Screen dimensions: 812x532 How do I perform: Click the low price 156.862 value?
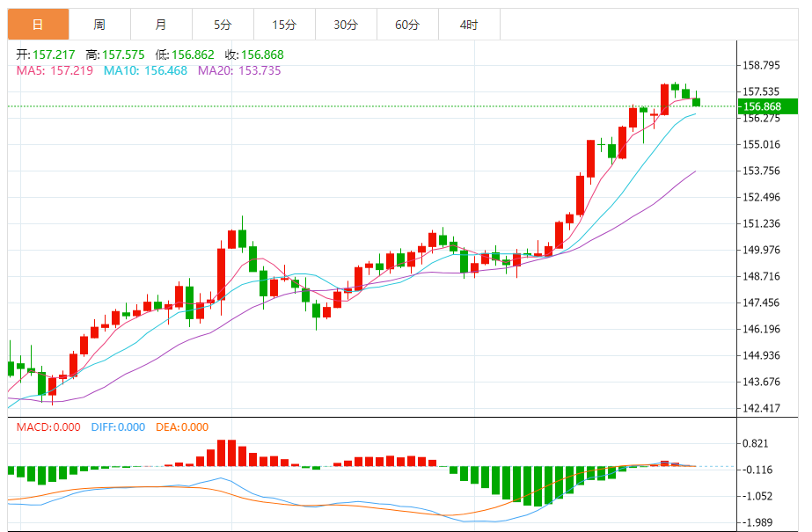pyautogui.click(x=193, y=55)
